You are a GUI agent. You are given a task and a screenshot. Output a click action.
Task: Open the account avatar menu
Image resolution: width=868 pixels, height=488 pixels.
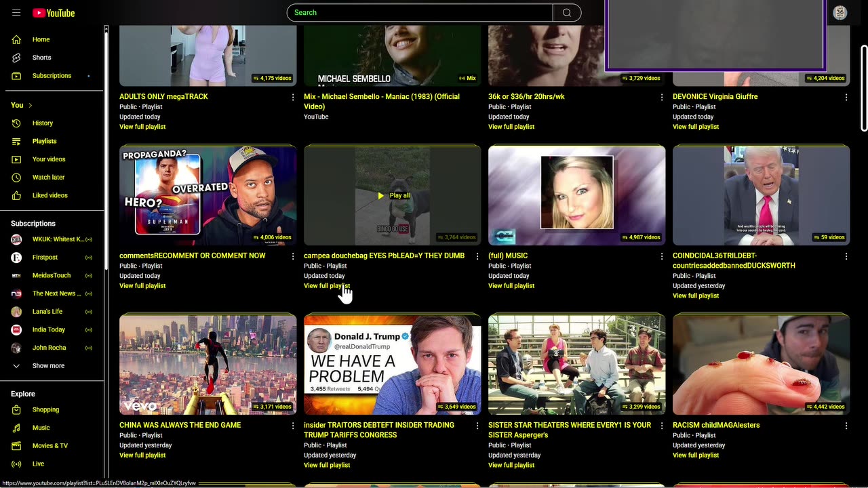click(840, 13)
